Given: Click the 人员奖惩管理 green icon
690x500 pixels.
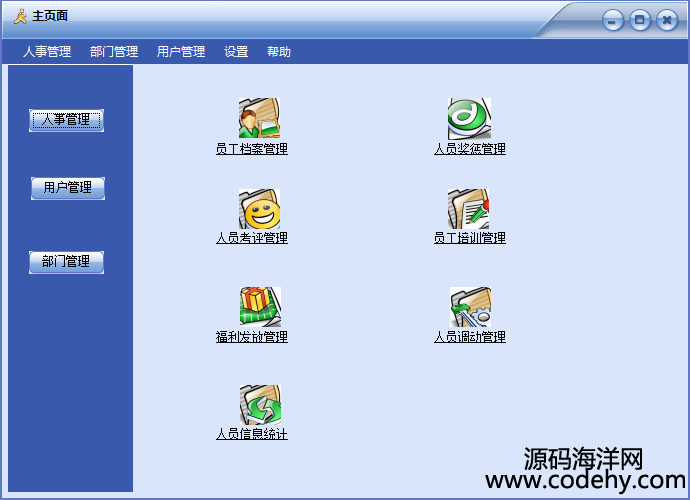Looking at the screenshot, I should (469, 118).
